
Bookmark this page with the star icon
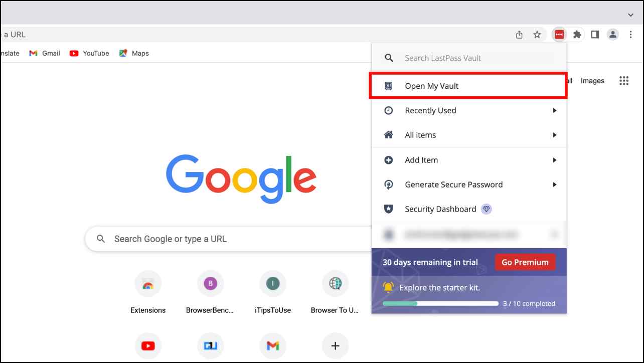pos(537,35)
